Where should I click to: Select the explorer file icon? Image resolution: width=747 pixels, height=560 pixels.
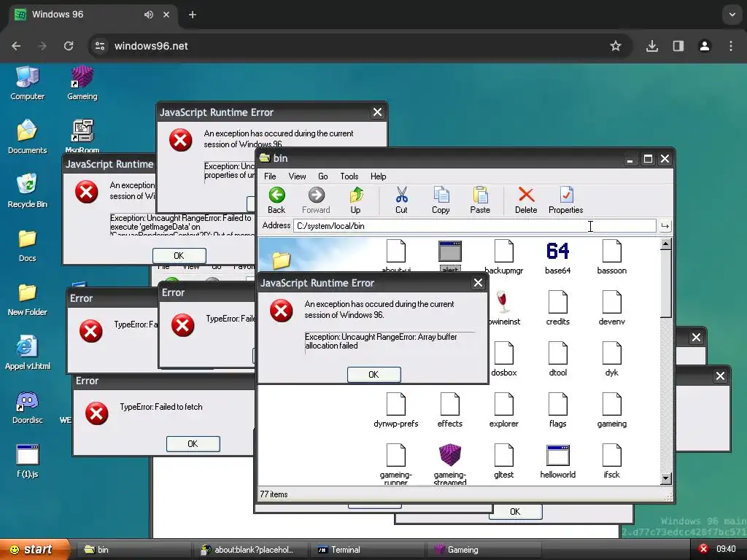[503, 410]
